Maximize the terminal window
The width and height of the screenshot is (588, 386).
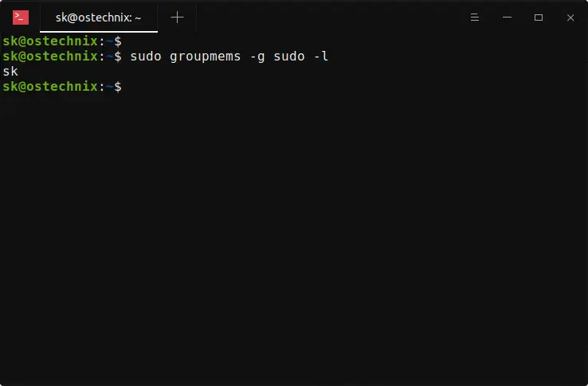(539, 17)
